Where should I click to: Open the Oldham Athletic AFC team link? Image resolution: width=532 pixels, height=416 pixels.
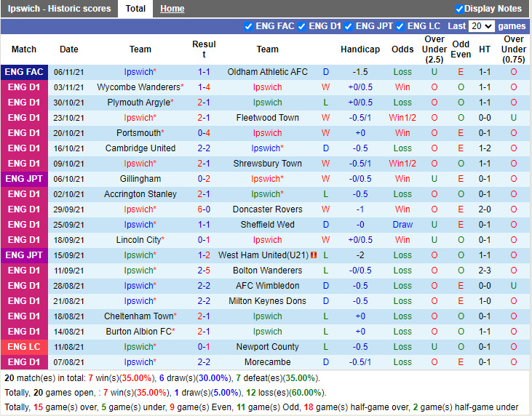click(x=267, y=72)
